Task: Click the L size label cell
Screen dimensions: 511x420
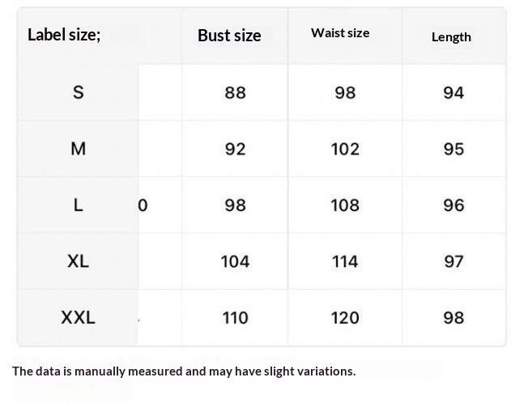Action: click(x=78, y=205)
